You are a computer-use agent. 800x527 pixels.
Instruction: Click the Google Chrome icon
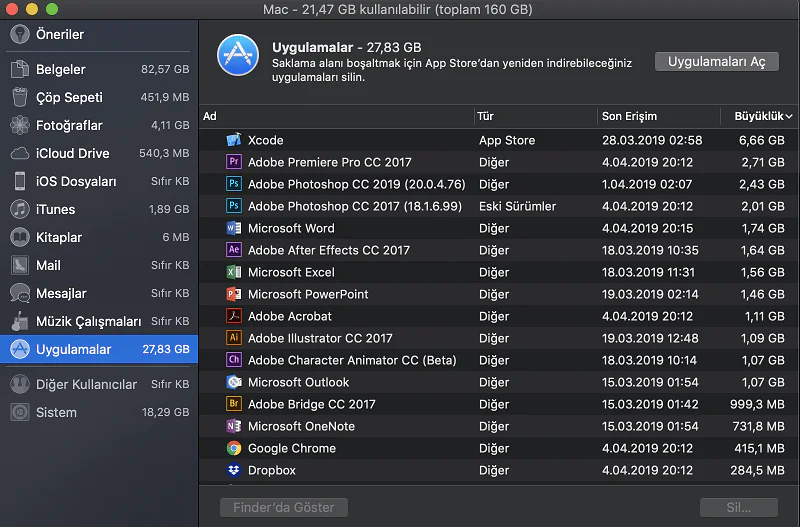[x=234, y=448]
